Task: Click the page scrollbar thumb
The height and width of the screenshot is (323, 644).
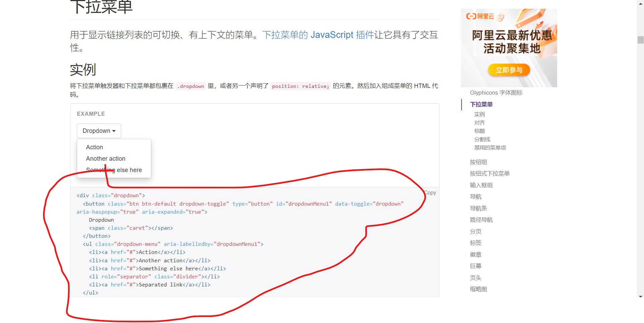Action: 640,40
